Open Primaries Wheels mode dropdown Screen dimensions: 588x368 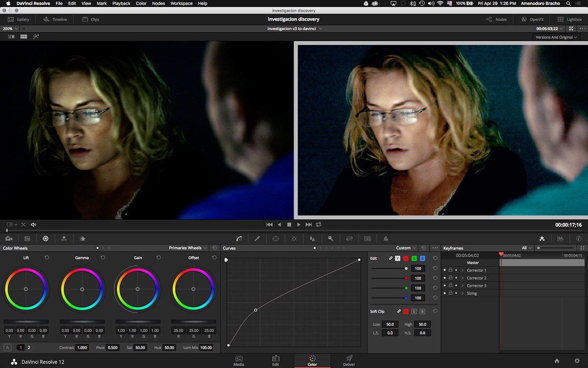188,248
